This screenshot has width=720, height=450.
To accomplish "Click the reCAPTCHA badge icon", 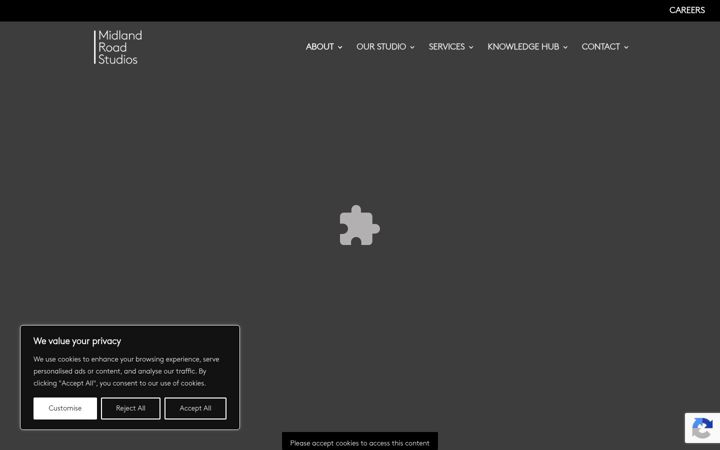I will coord(702,428).
